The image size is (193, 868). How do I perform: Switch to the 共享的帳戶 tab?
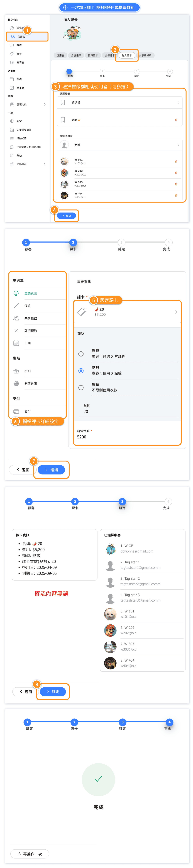[145, 56]
